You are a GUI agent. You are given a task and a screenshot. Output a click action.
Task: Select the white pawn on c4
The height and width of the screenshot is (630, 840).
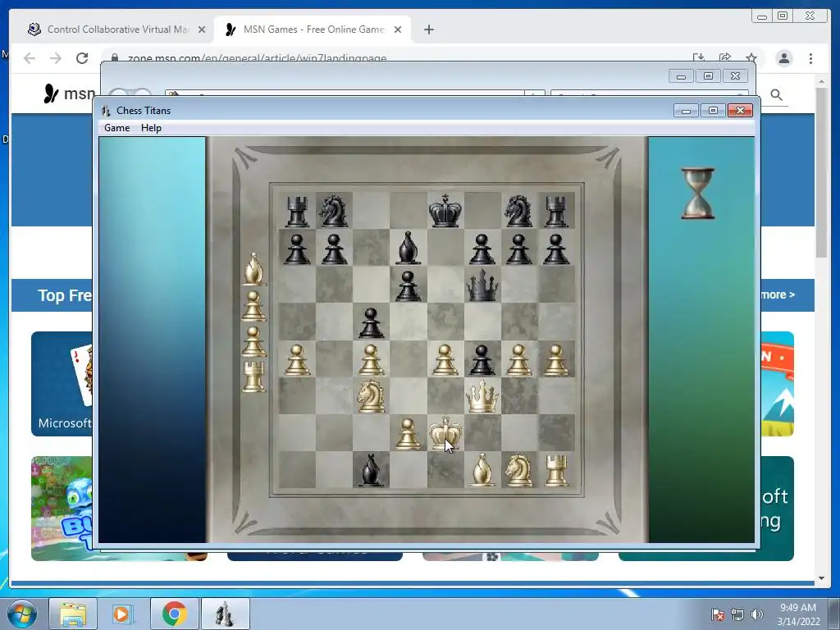click(371, 359)
